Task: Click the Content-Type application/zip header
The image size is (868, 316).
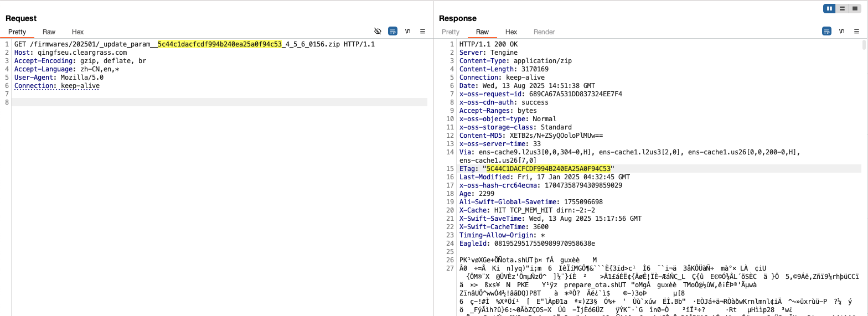Action: [x=515, y=61]
